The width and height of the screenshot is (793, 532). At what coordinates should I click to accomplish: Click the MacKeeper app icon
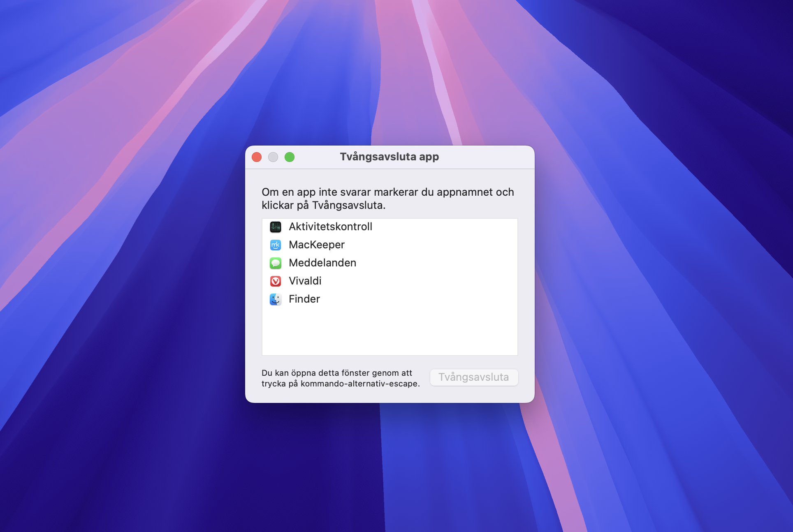pyautogui.click(x=276, y=245)
